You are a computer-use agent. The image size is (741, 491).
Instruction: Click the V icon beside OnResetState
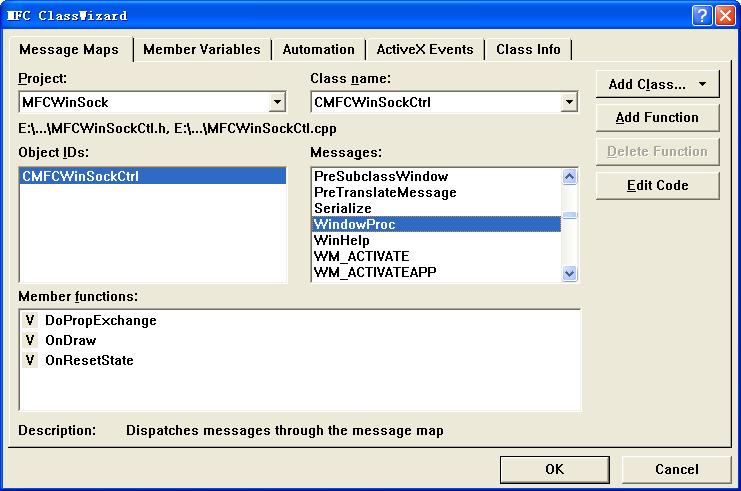click(30, 360)
